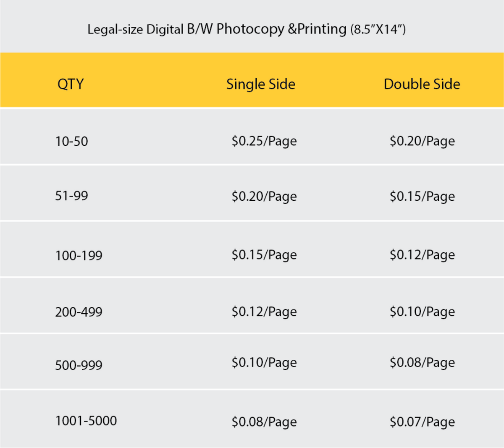Select the 10-50 quantity row label
Image resolution: width=504 pixels, height=448 pixels.
click(71, 141)
